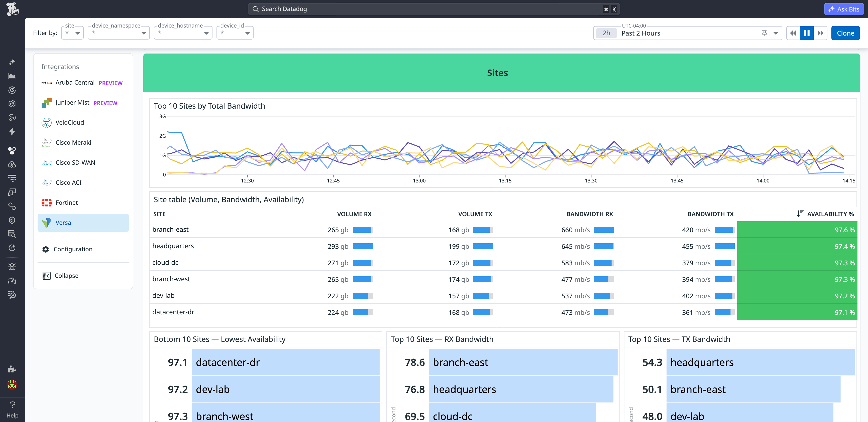
Task: Open the stacked filter lines sidebar icon
Action: 12,178
